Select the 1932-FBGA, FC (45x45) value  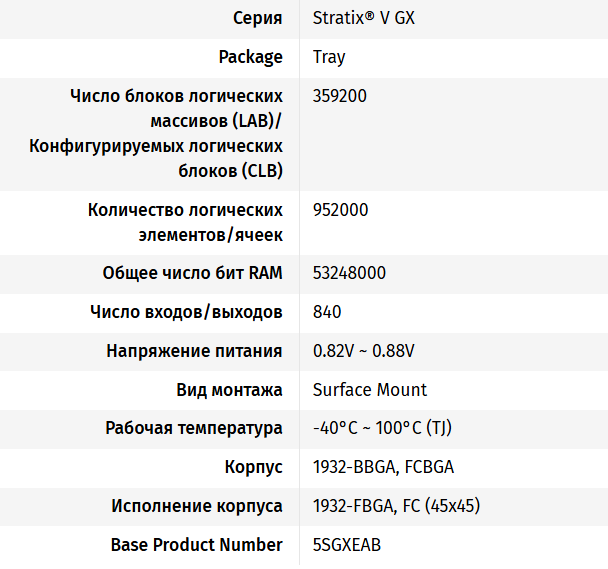point(396,506)
